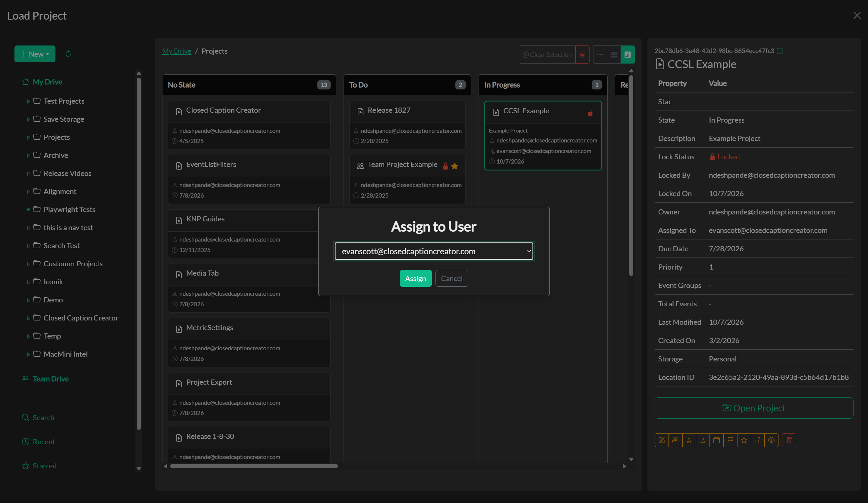The image size is (868, 503).
Task: Select the Release Videos folder
Action: pos(68,173)
